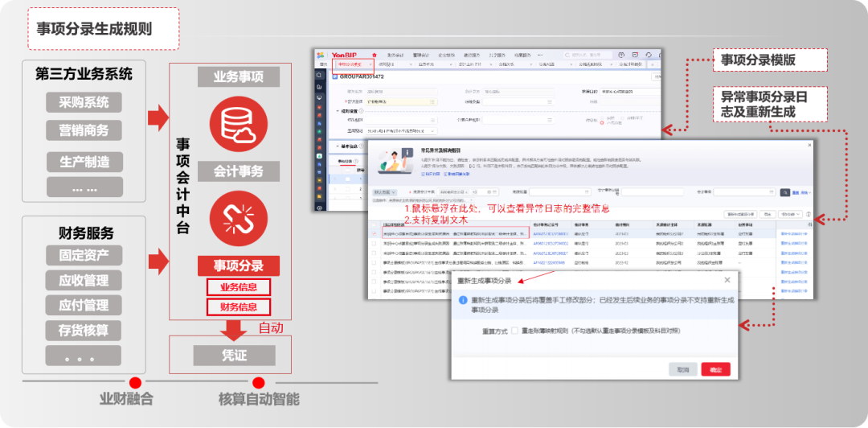Check the 重走账簿映射规则 checkbox
This screenshot has width=868, height=428.
[x=514, y=331]
